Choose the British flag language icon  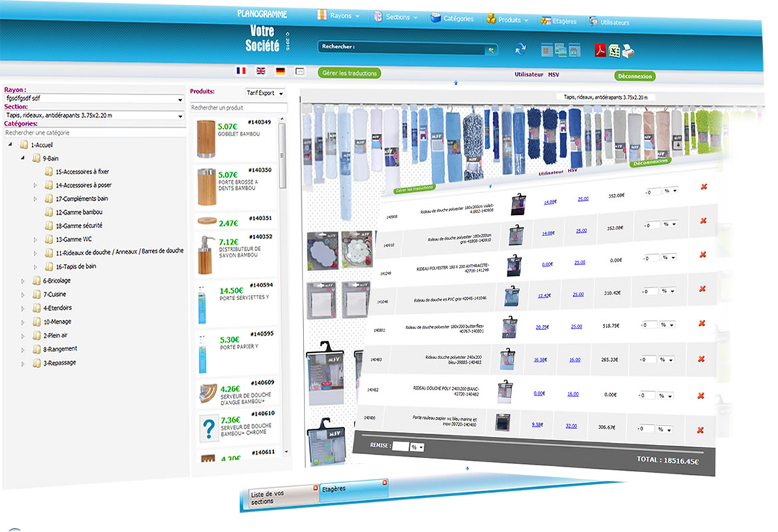point(261,70)
